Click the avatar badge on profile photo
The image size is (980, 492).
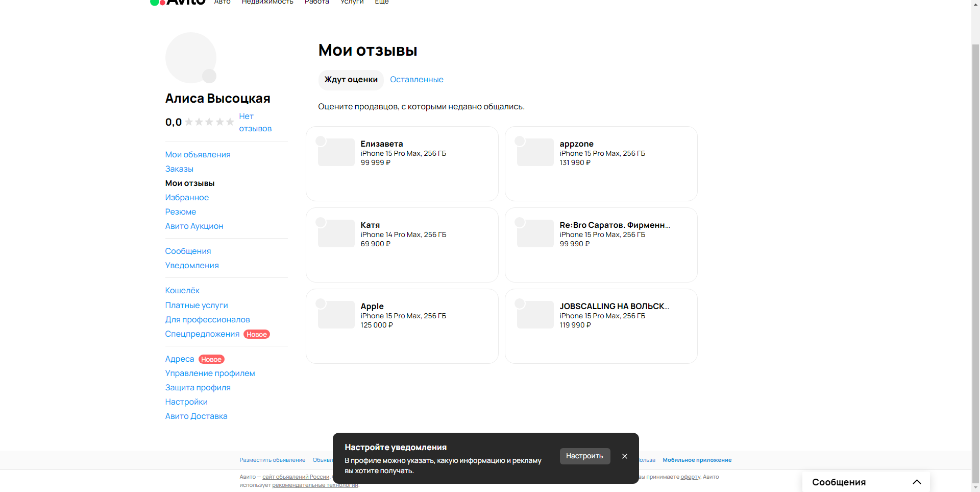coord(209,76)
